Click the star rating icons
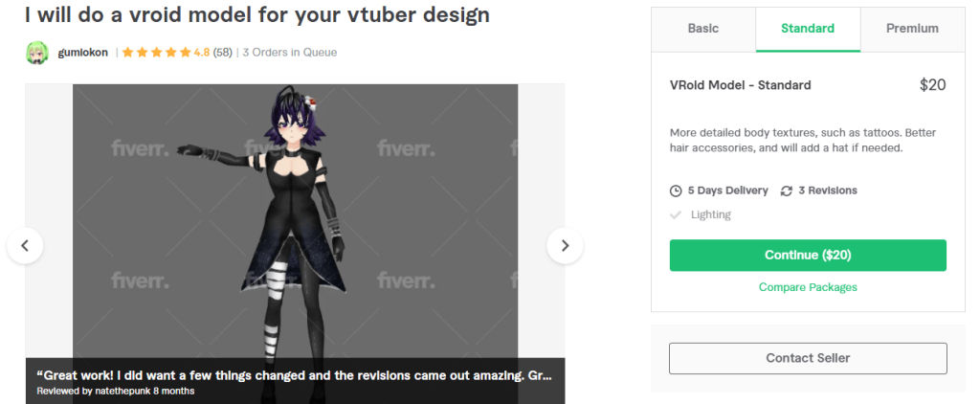Screen dimensions: 980x404 tap(156, 53)
